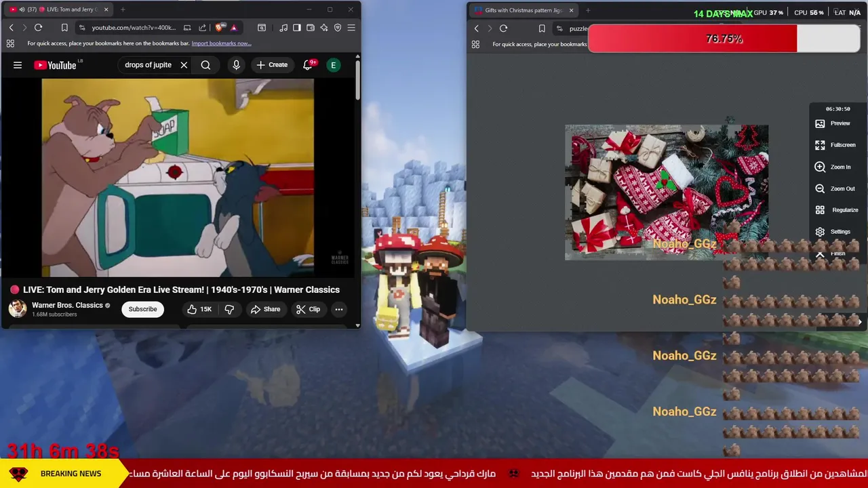Open a new tab in YouTube window
The height and width of the screenshot is (488, 868).
tap(123, 9)
